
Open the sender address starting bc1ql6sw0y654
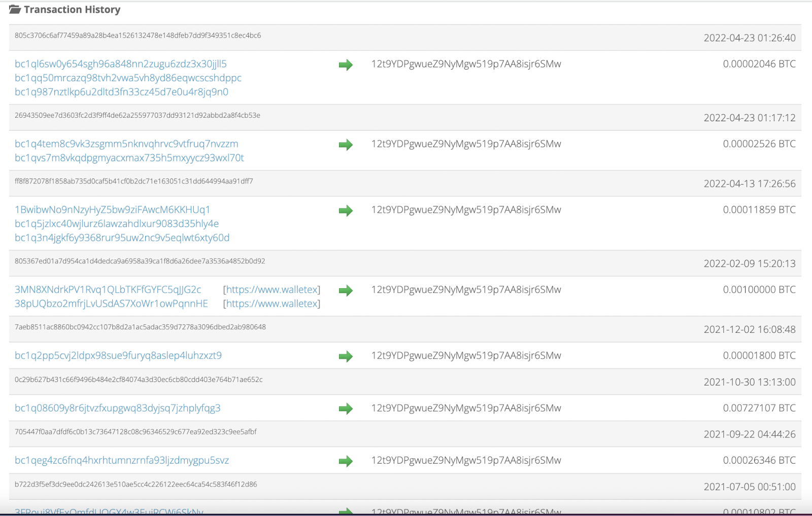121,64
